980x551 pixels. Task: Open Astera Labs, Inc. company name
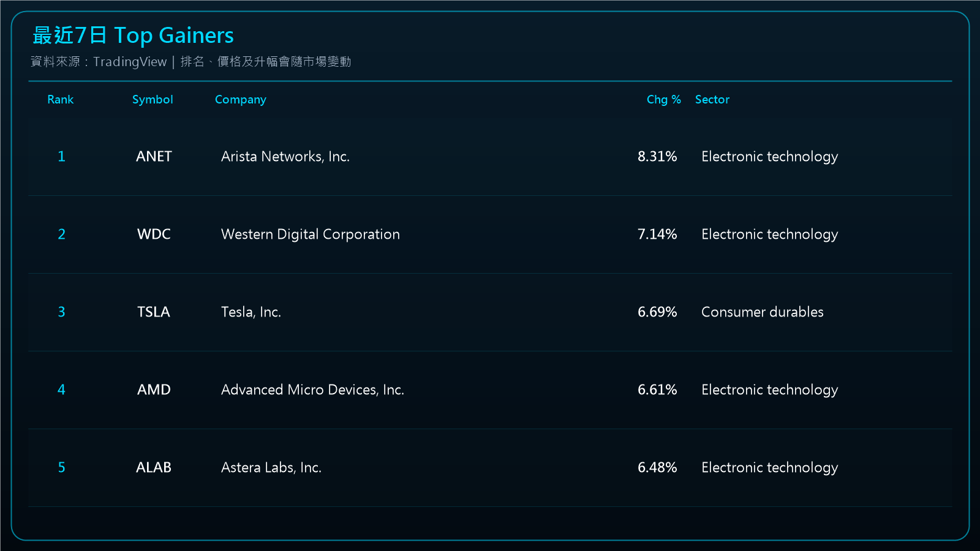point(271,467)
